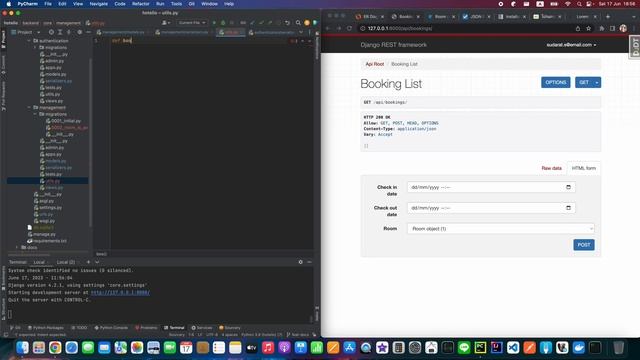Viewport: 640px width, 360px height.
Task: Open the Services tool window tab
Action: pos(202,328)
